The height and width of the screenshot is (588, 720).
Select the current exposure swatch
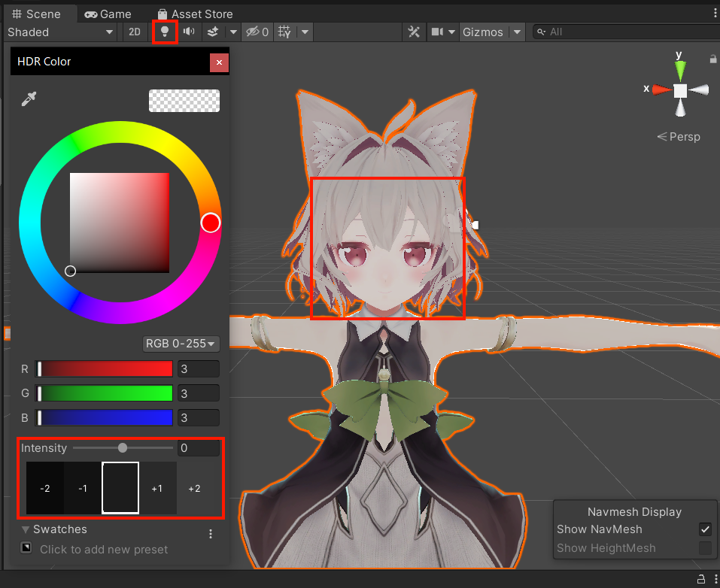coord(120,488)
